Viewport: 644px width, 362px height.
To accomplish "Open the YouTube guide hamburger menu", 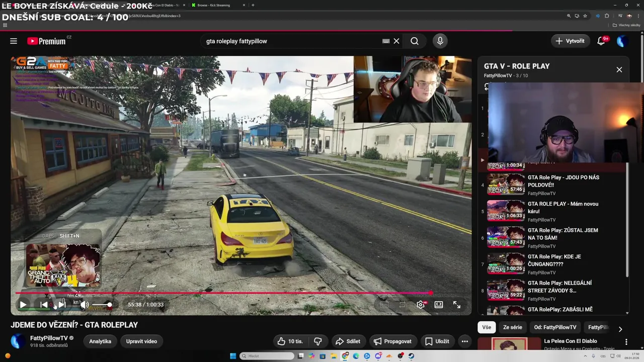I will (14, 41).
